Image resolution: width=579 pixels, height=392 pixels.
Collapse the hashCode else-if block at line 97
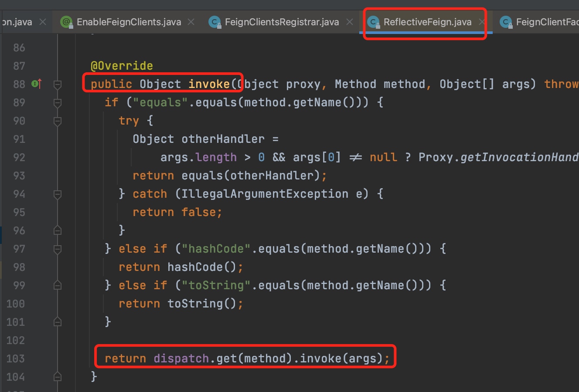click(57, 249)
